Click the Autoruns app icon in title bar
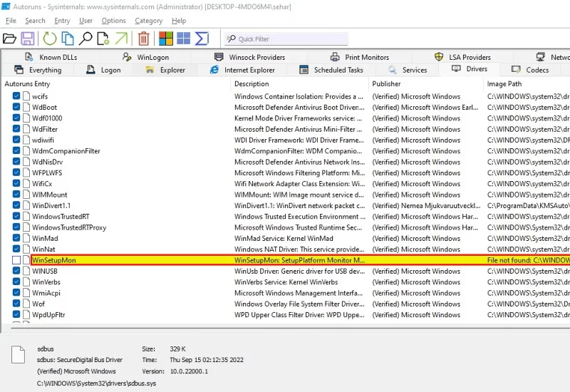The image size is (570, 392). pos(6,6)
